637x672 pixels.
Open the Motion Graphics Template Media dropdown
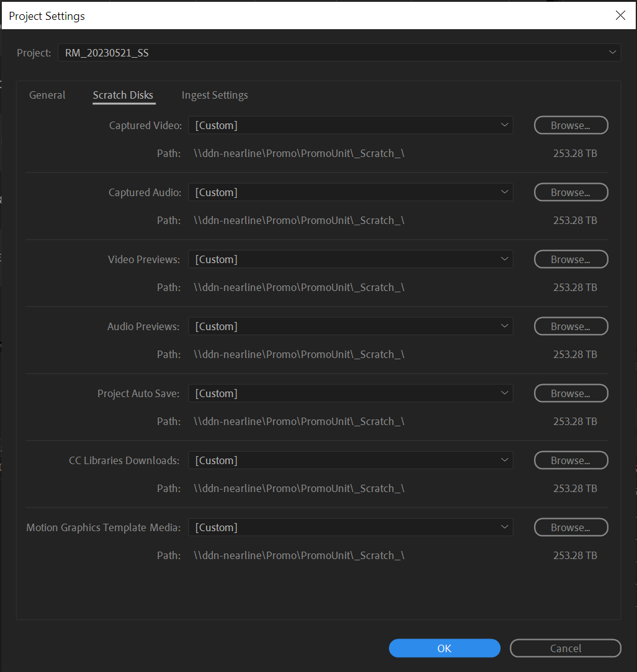coord(350,527)
